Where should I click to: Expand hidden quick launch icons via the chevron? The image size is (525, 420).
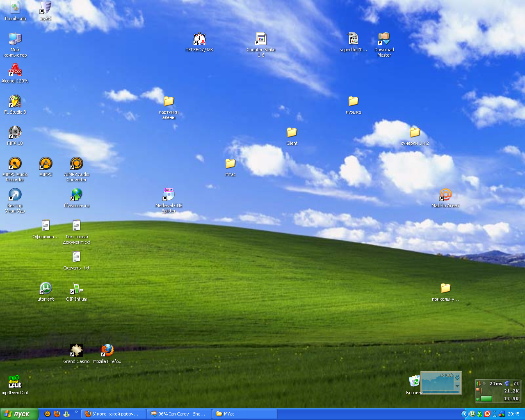pos(76,412)
